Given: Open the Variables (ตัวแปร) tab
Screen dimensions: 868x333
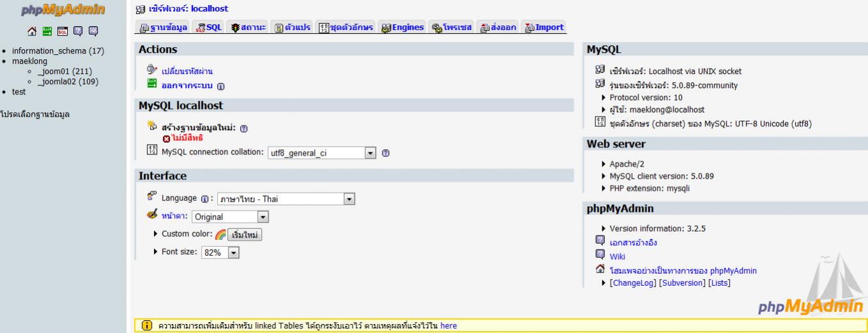Looking at the screenshot, I should tap(292, 27).
